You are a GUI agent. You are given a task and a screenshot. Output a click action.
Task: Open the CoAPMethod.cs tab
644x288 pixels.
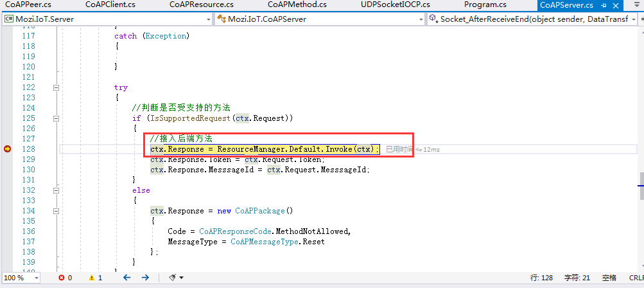point(297,5)
